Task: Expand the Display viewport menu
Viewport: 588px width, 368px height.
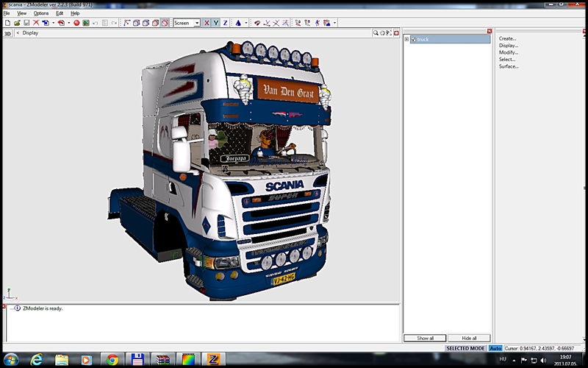Action: coord(18,33)
